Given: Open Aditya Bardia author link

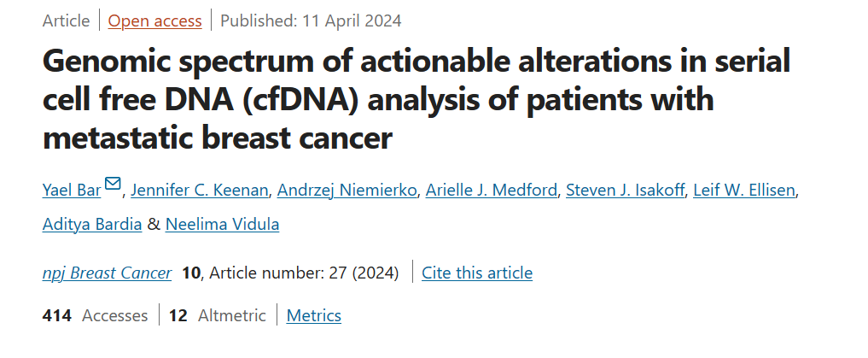Looking at the screenshot, I should [x=92, y=225].
